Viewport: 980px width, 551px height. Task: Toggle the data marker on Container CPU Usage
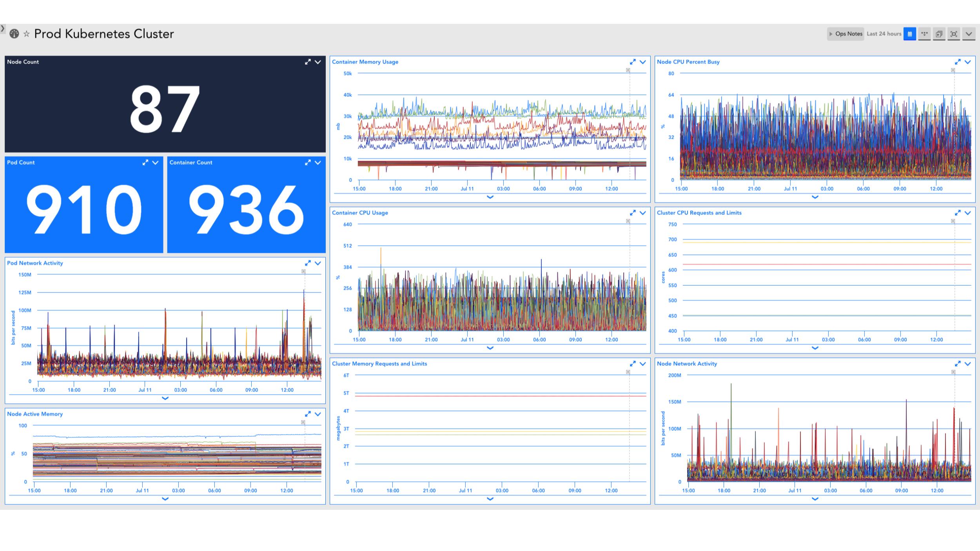[628, 221]
